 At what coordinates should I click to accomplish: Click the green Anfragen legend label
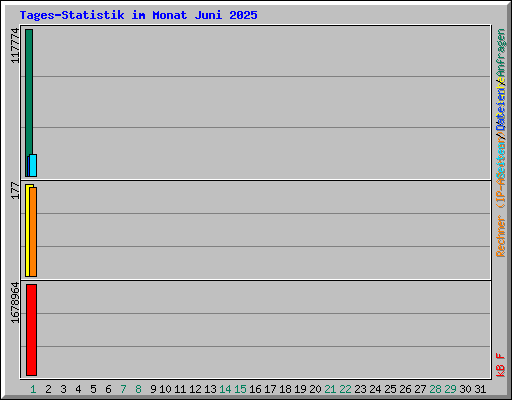click(501, 54)
